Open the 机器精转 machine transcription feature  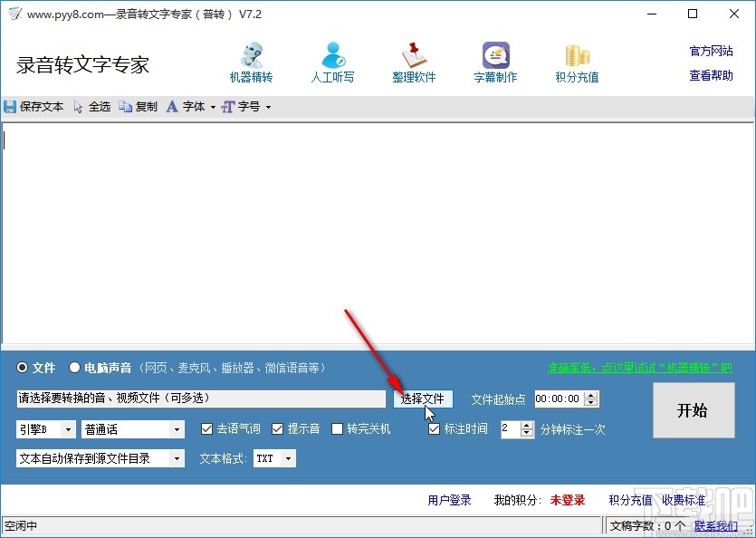click(251, 61)
